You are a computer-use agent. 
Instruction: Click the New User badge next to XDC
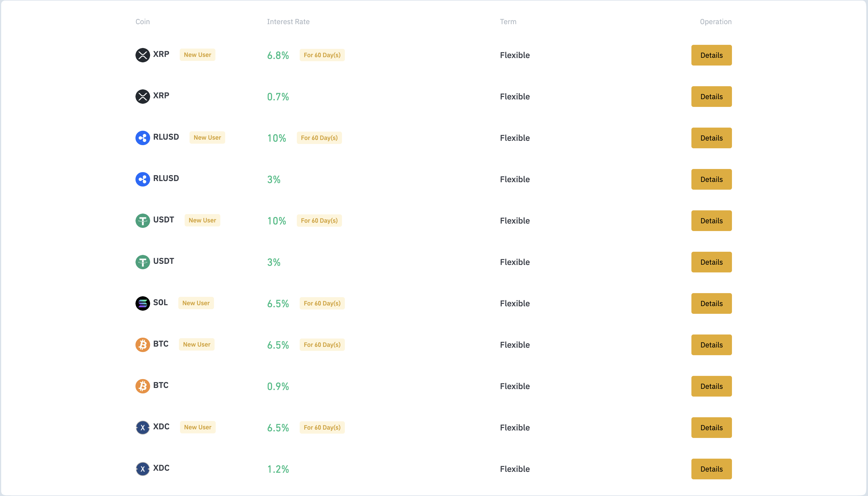[198, 427]
